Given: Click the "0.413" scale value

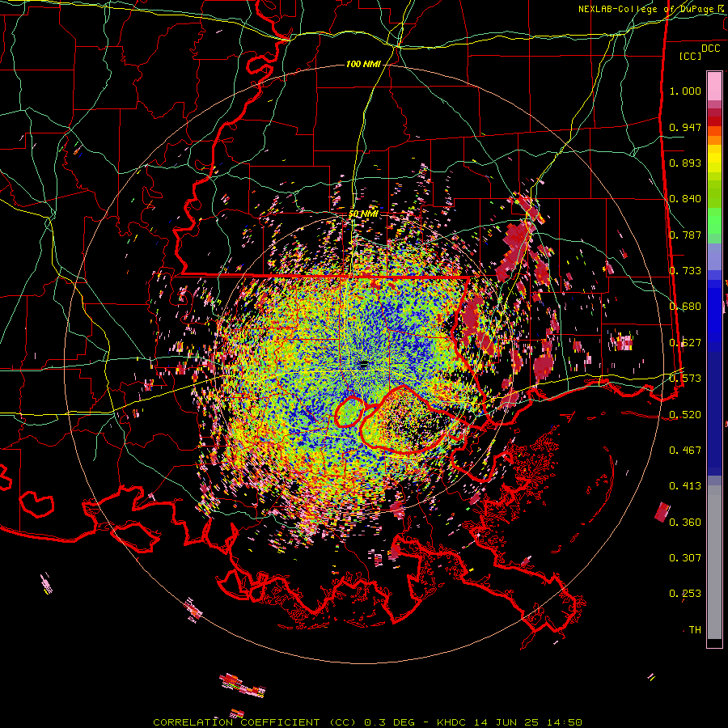Looking at the screenshot, I should (685, 485).
